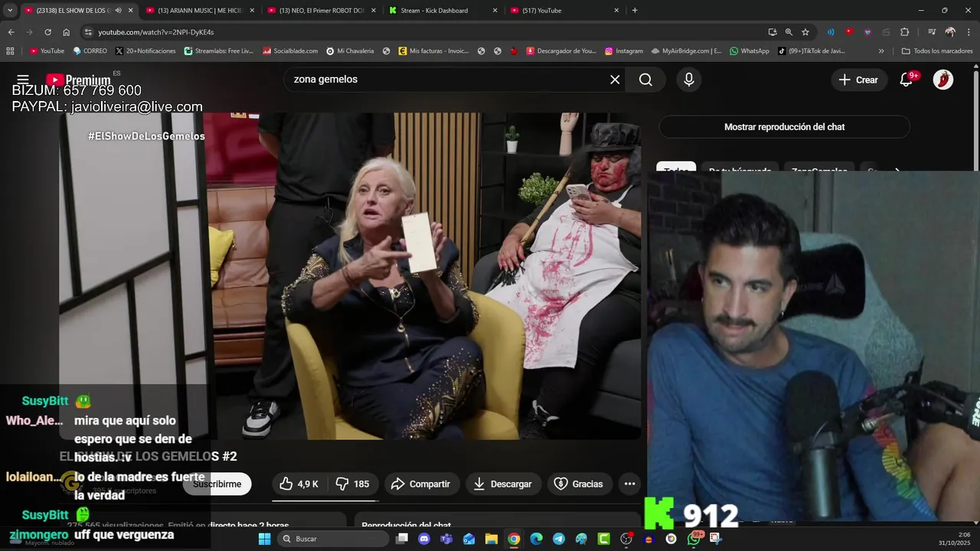The image size is (980, 551).
Task: Dislike the video with thumbs down
Action: pyautogui.click(x=353, y=484)
